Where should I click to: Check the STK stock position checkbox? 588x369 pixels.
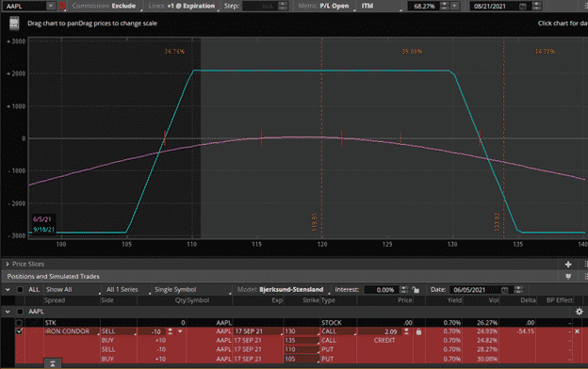[x=19, y=323]
